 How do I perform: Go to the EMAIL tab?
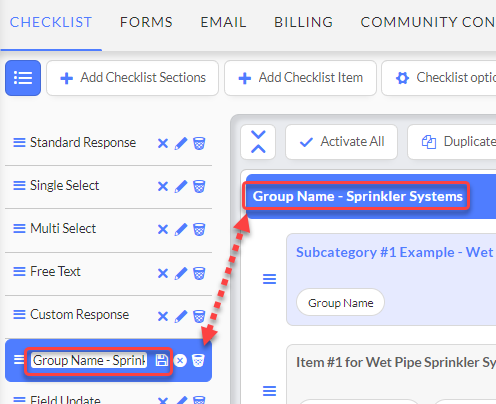pos(223,22)
